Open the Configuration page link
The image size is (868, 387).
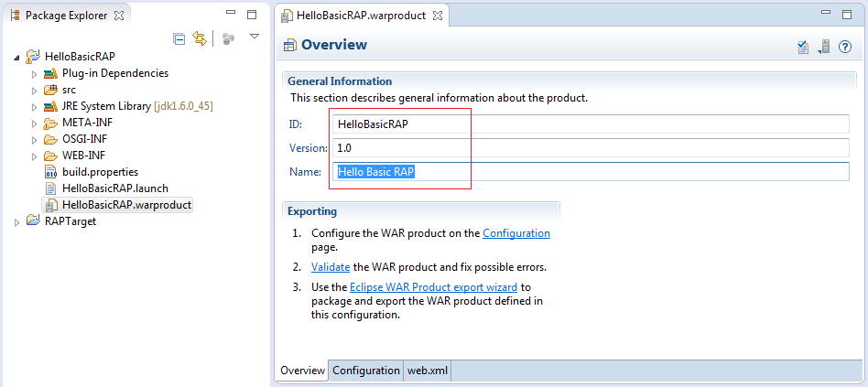[516, 233]
